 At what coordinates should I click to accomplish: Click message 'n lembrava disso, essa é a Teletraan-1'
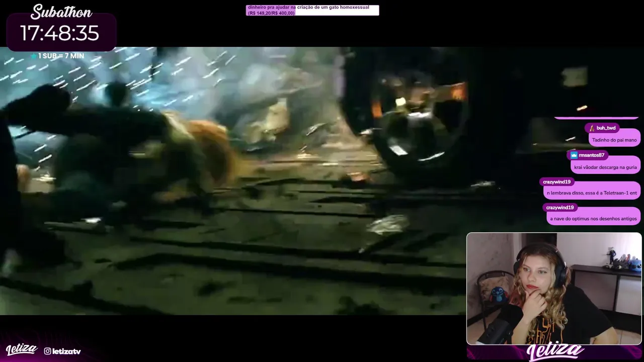pyautogui.click(x=592, y=193)
